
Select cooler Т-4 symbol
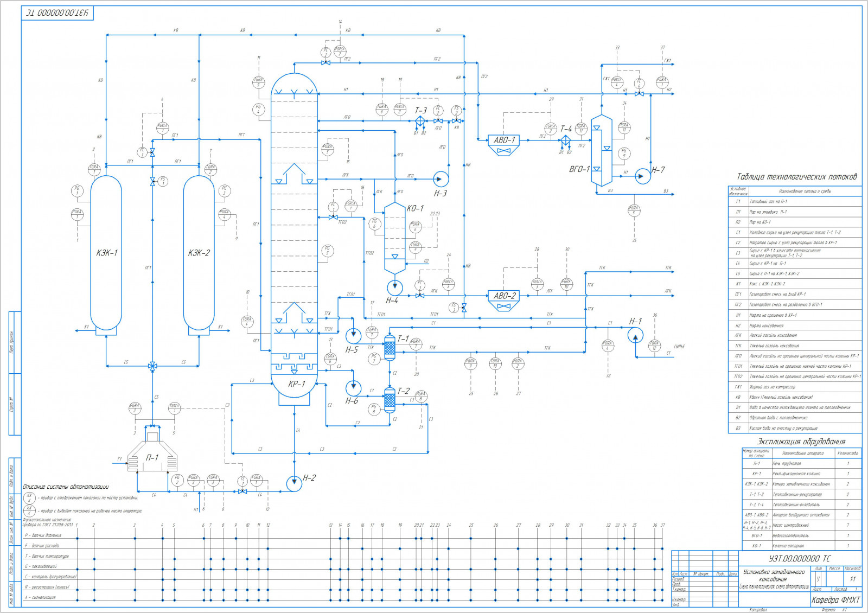[x=565, y=140]
